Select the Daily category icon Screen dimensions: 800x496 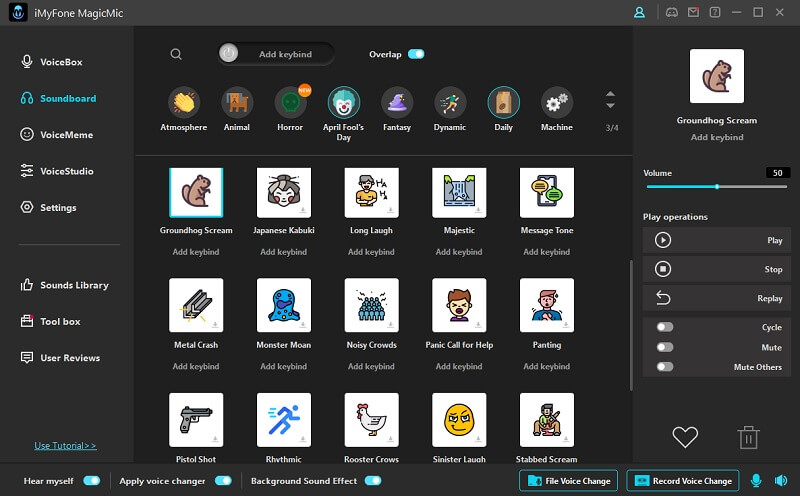click(504, 103)
